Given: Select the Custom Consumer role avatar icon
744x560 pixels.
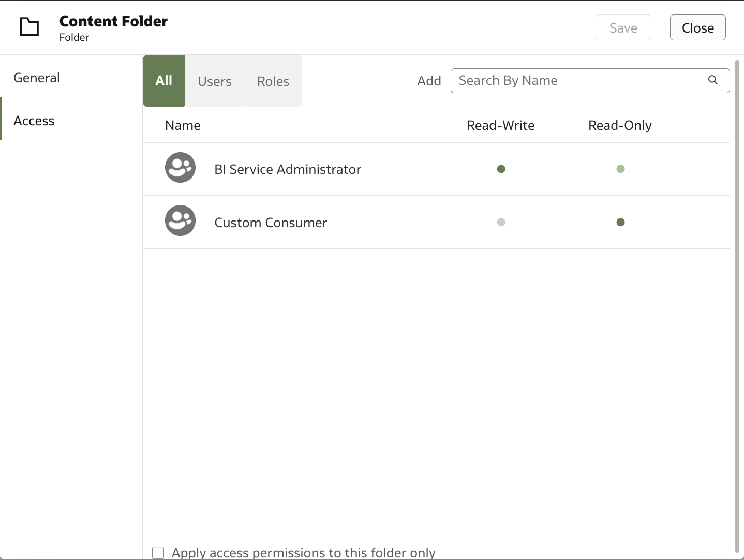Looking at the screenshot, I should pos(180,220).
